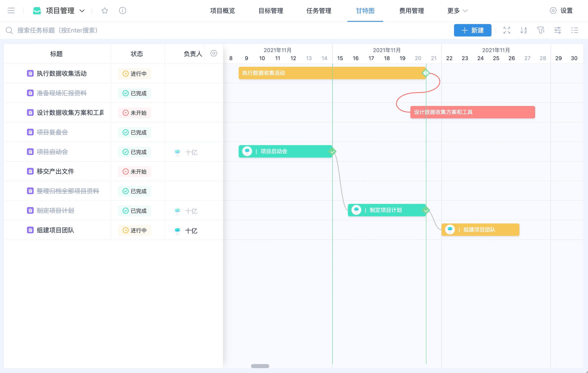Open the 进行中 status dropdown for 组建项目团队
Image resolution: width=588 pixels, height=373 pixels.
pyautogui.click(x=135, y=231)
